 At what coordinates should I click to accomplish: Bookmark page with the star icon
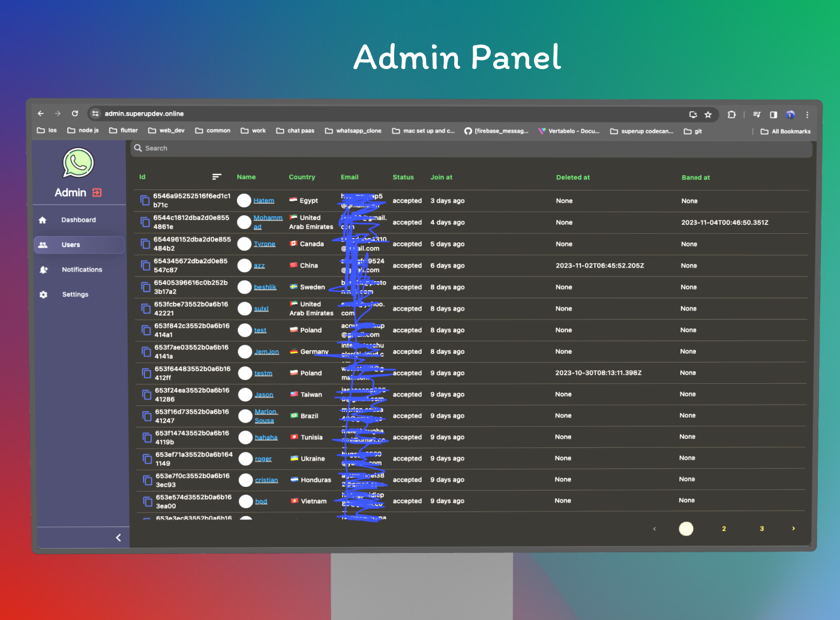click(708, 115)
